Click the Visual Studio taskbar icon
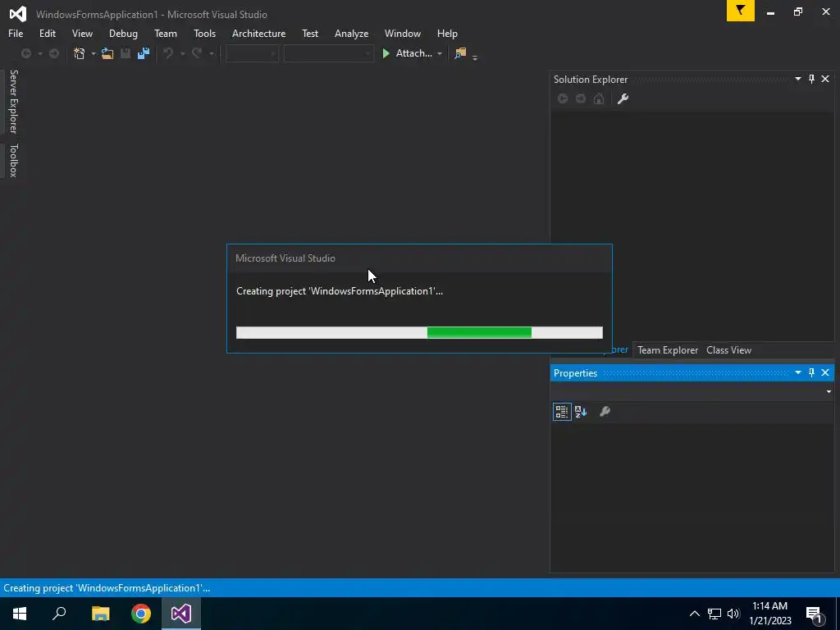The height and width of the screenshot is (630, 840). click(181, 614)
